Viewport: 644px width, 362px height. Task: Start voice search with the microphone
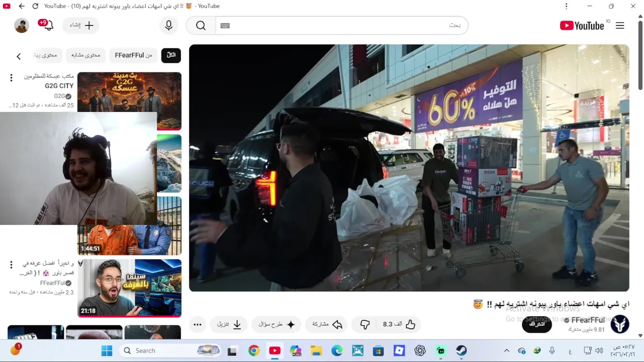(x=169, y=25)
